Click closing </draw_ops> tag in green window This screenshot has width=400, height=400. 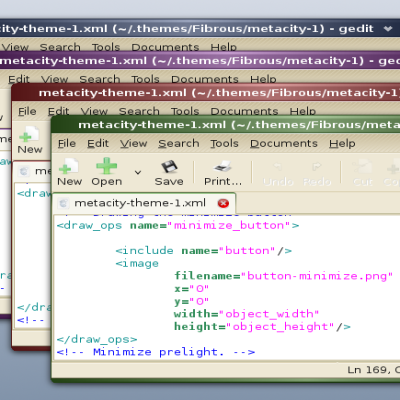click(97, 339)
